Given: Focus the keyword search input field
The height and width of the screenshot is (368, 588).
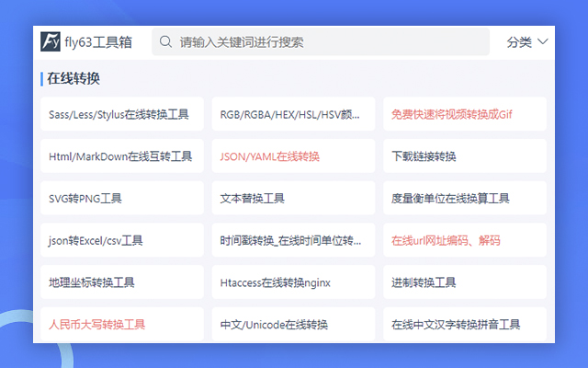Looking at the screenshot, I should pos(321,41).
